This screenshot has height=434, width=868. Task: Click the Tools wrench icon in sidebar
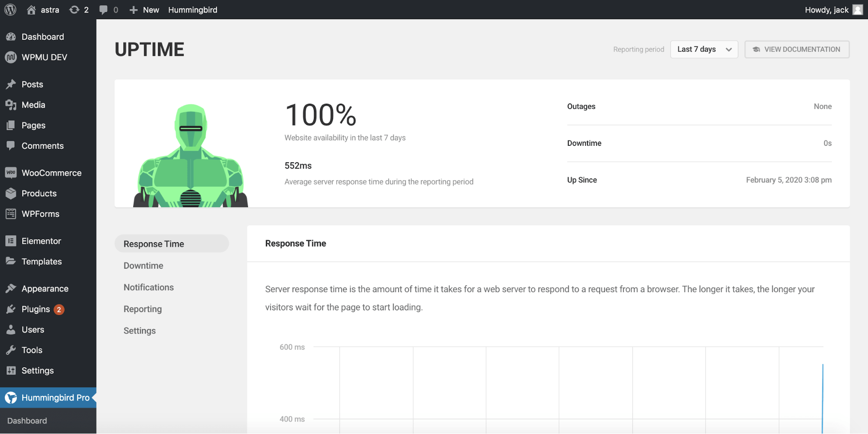[11, 350]
